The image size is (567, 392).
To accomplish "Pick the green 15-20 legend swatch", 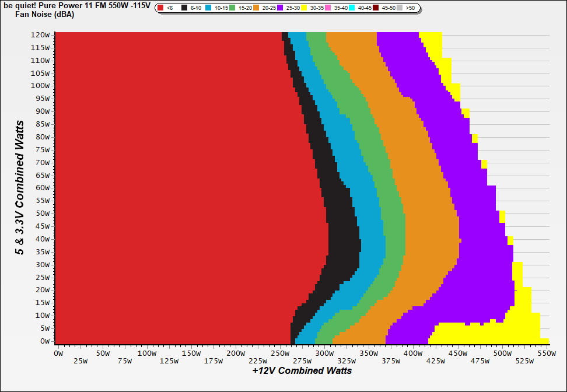I will tap(232, 9).
